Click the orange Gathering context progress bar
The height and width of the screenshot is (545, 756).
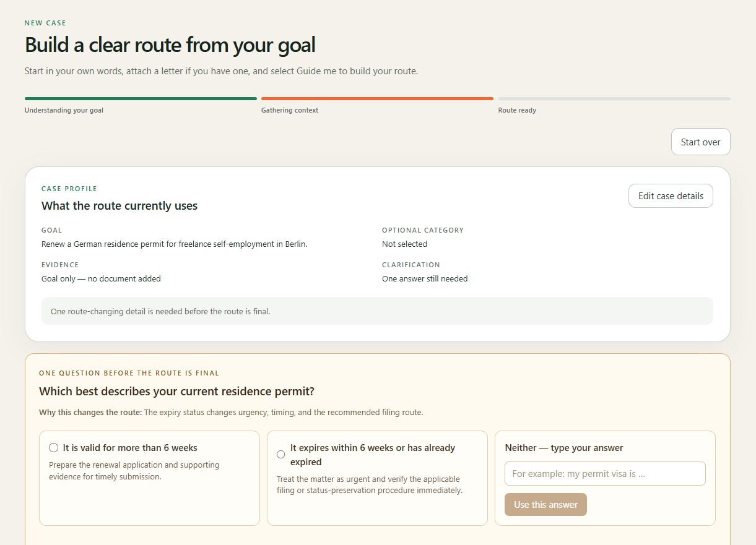click(x=377, y=98)
